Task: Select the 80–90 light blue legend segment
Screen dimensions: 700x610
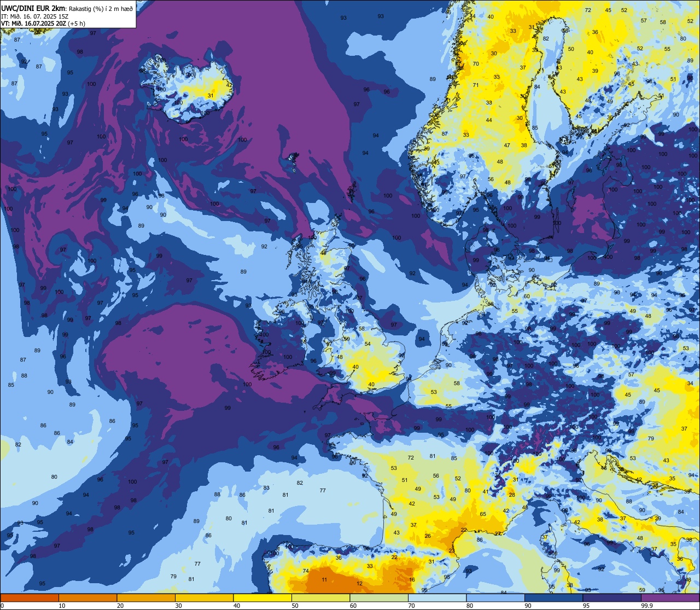Action: (x=495, y=597)
